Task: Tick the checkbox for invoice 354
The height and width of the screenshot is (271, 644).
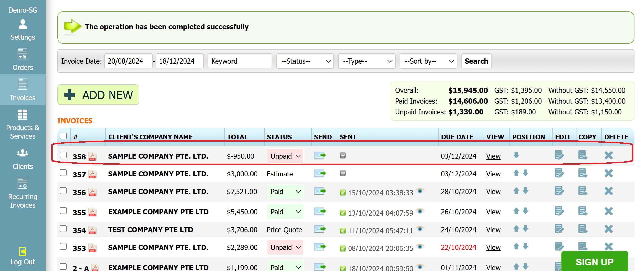Action: (x=63, y=229)
